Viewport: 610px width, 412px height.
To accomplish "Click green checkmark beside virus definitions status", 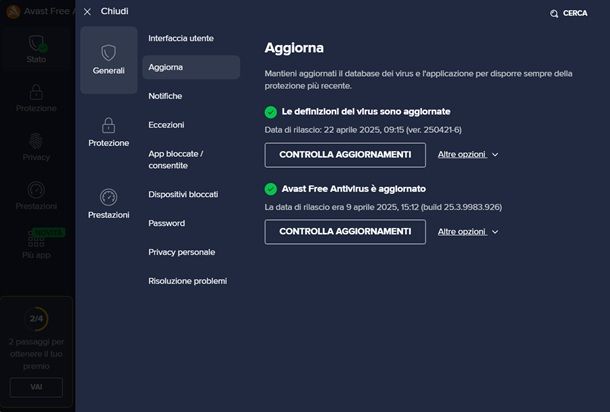I will [x=271, y=112].
